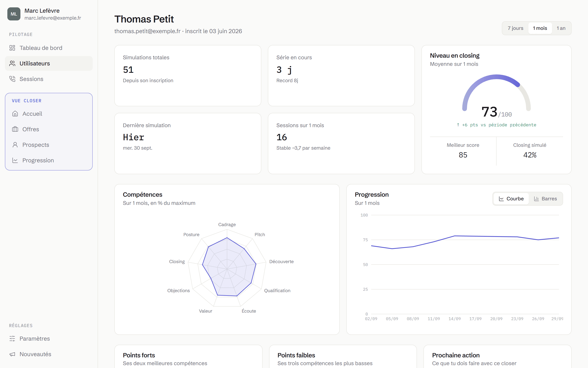Click the 'Hier' last simulation value
The height and width of the screenshot is (368, 588).
click(x=133, y=138)
